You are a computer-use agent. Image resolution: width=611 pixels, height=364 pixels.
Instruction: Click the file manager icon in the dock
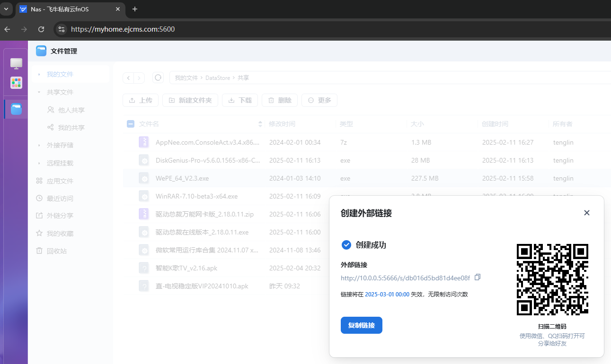[x=16, y=109]
